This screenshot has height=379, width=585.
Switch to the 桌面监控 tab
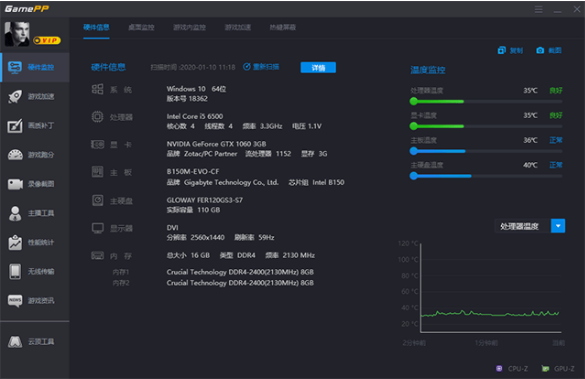[x=141, y=27]
